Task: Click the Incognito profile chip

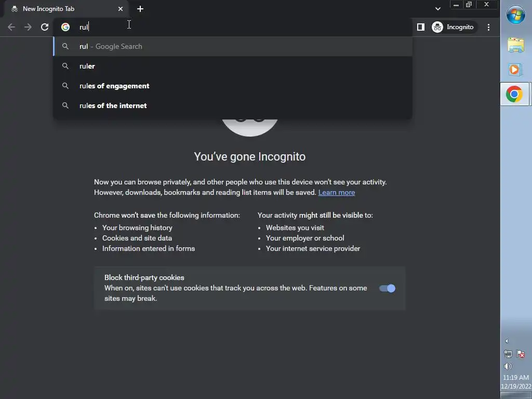Action: 454,27
